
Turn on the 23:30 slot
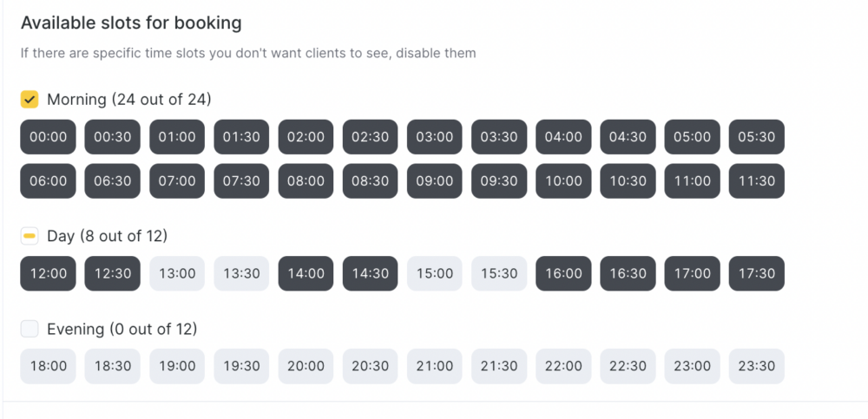click(756, 366)
